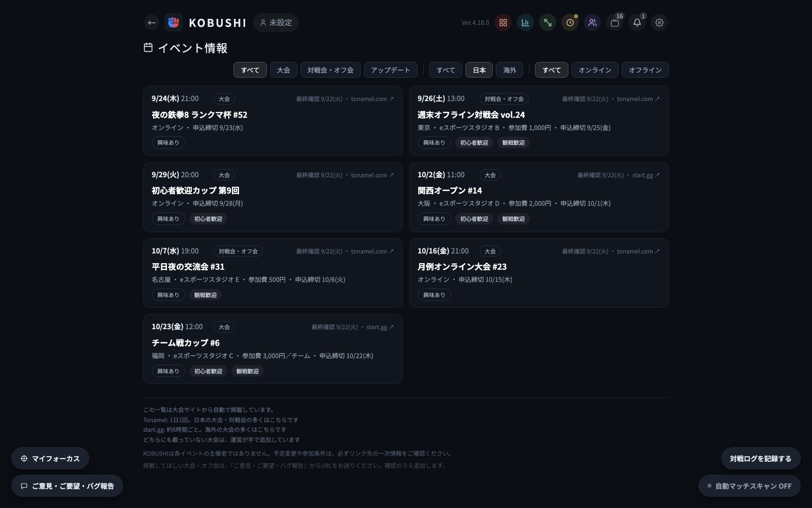Mark 関西オープン #14 as 興味あり

434,219
